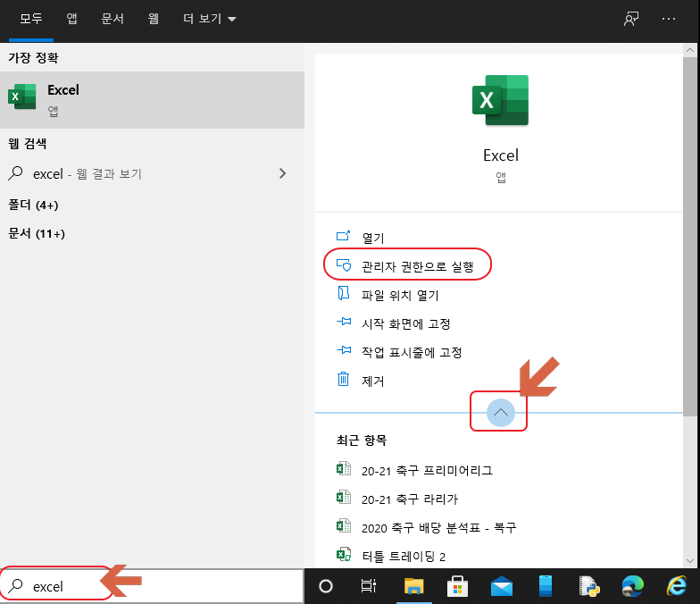Click 시작 화면에 고정
This screenshot has height=604, width=700.
click(405, 323)
